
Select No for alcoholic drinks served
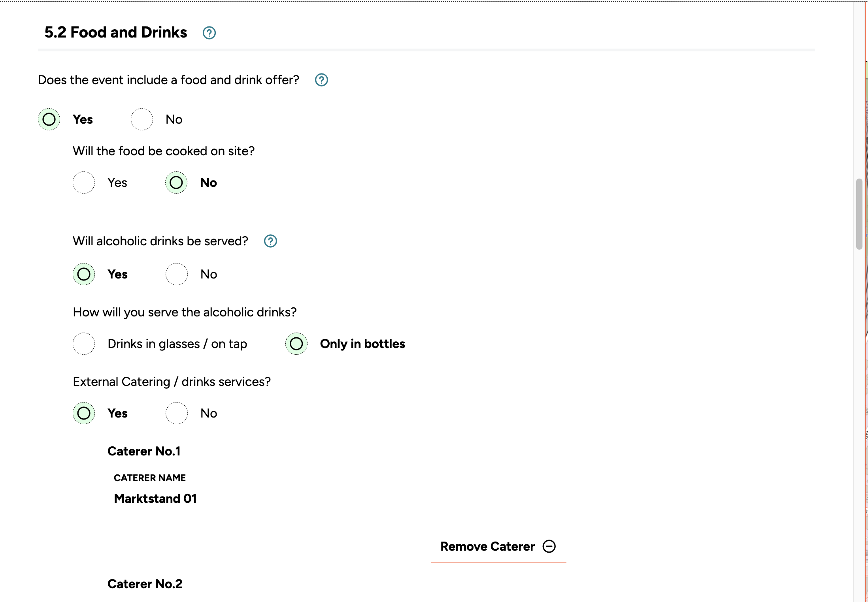click(x=176, y=274)
